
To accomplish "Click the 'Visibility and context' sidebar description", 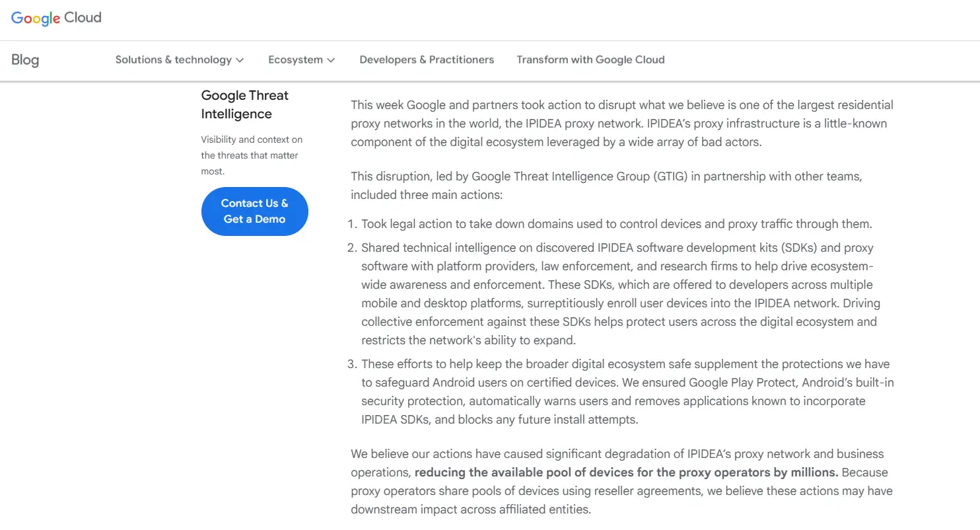I will (x=252, y=155).
